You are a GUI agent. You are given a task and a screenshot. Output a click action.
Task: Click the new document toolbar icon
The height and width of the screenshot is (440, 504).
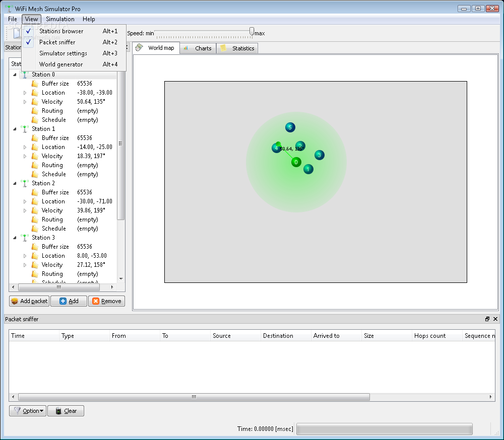[x=17, y=33]
